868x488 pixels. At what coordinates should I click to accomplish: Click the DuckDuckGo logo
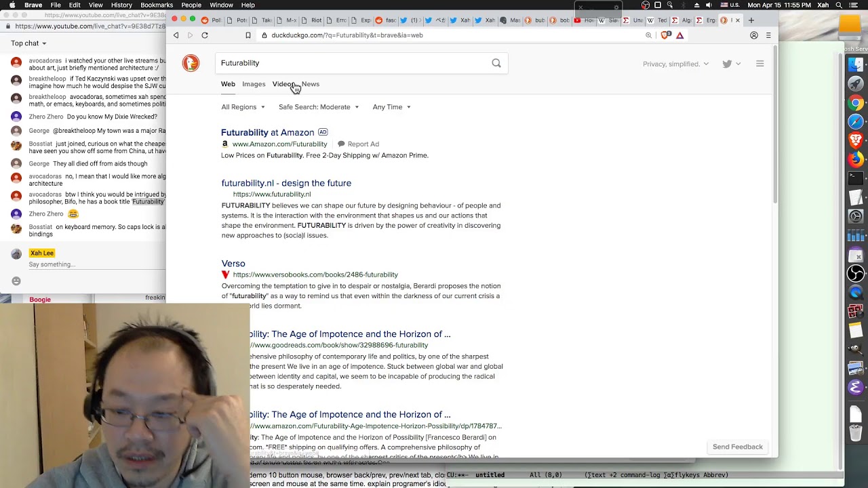191,63
